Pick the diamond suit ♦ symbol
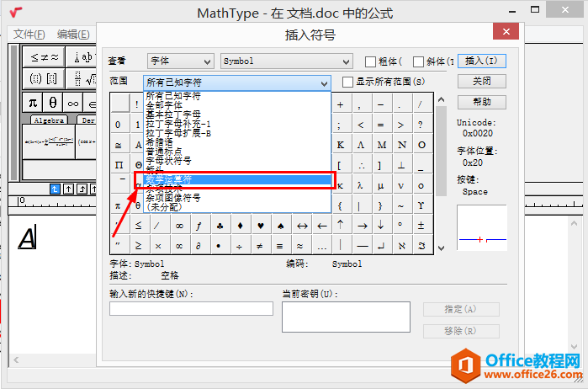Viewport: 588px width, 389px height. coord(241,226)
